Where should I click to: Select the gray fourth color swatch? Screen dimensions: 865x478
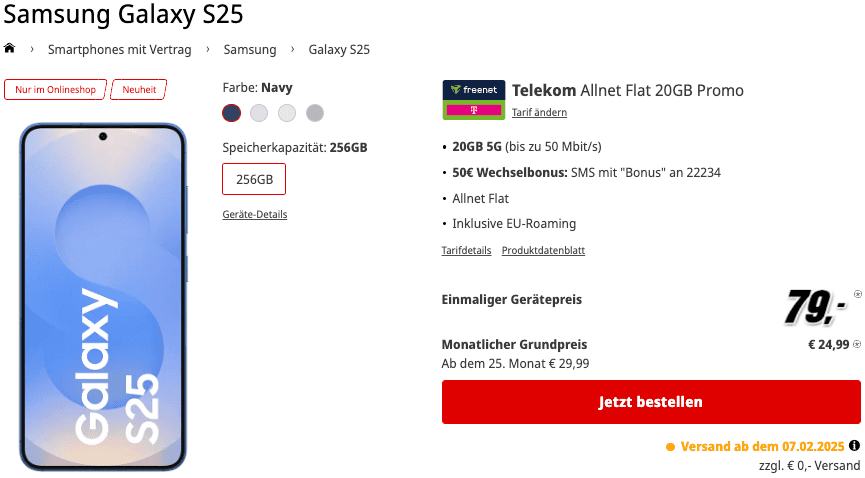coord(315,113)
